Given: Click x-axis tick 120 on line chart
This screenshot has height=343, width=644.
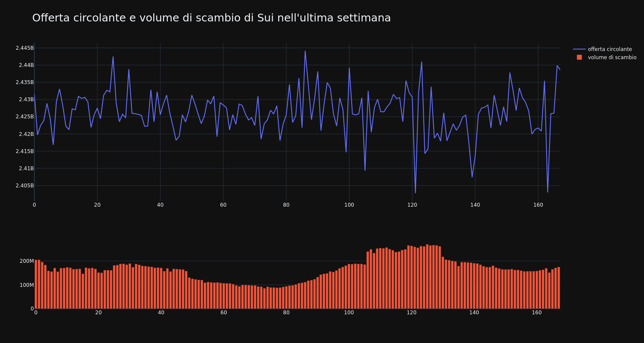Looking at the screenshot, I should [x=412, y=205].
